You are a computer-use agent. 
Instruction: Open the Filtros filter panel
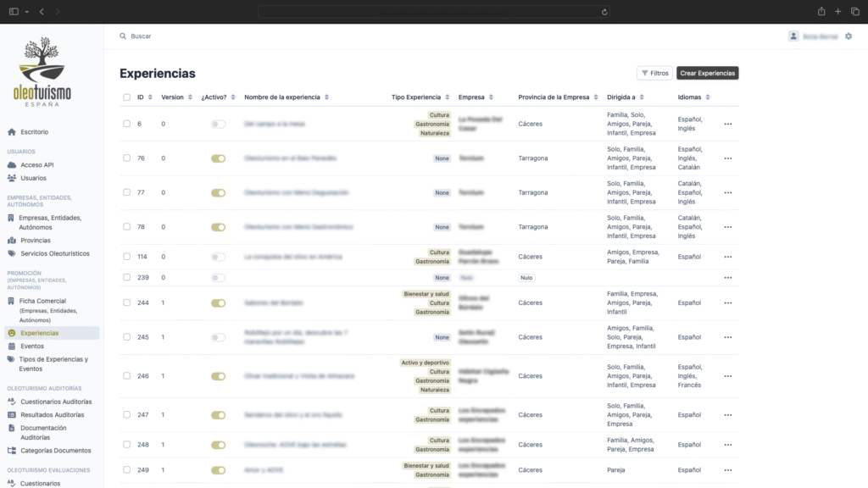pos(654,74)
